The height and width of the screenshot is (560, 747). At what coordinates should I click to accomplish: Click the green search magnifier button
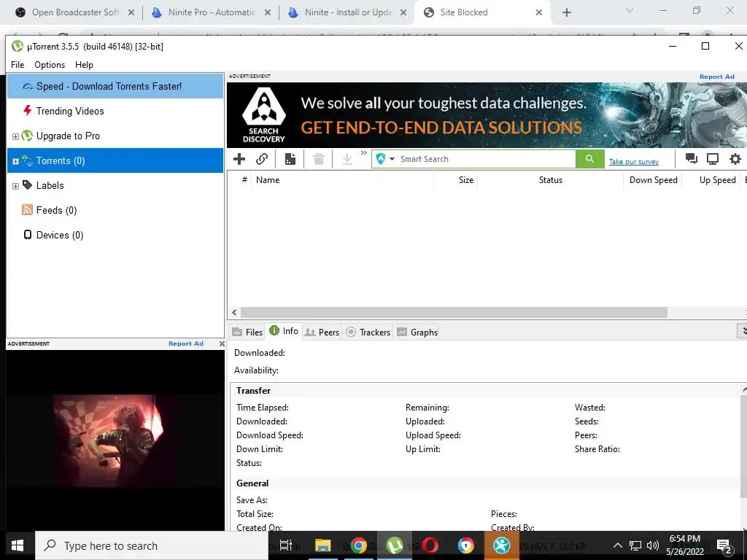(x=589, y=159)
